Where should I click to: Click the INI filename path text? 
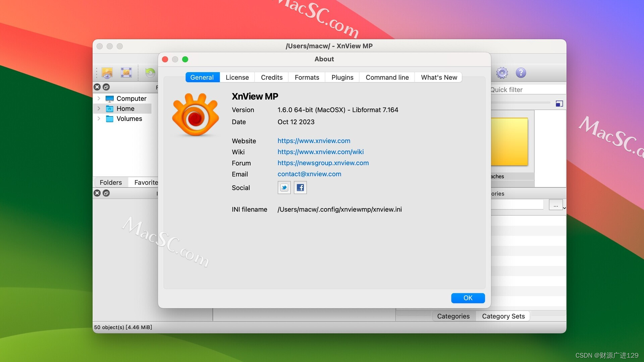(339, 209)
